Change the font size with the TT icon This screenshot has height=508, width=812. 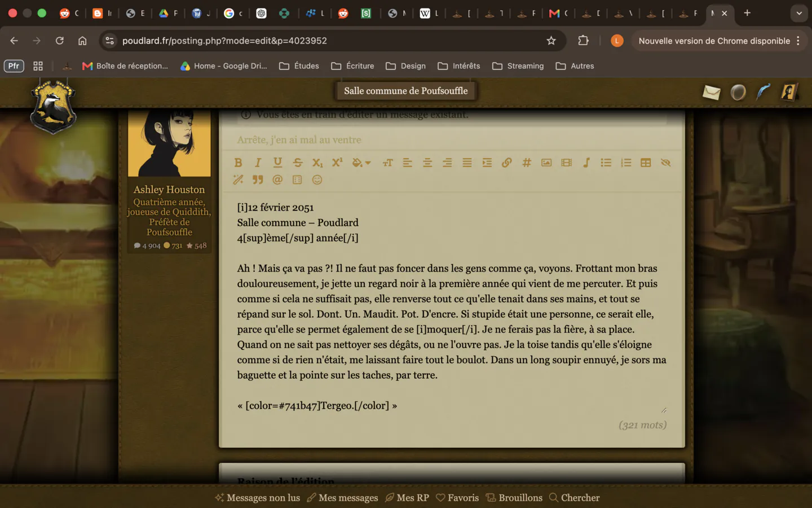(x=387, y=163)
